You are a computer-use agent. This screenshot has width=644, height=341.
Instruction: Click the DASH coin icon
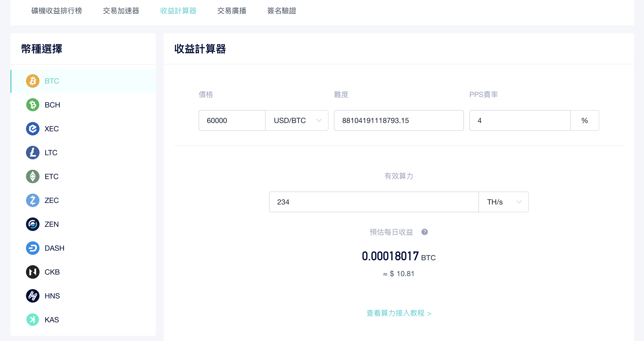point(33,248)
